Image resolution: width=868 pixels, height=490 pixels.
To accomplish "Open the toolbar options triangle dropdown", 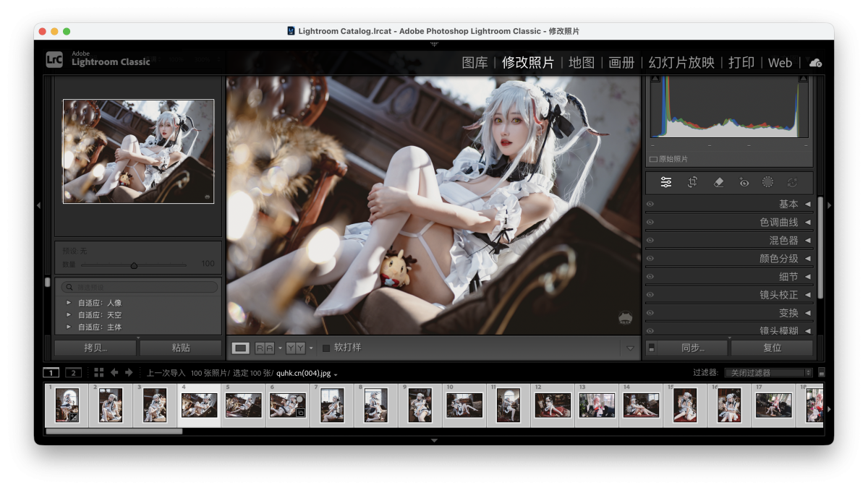I will pos(630,348).
